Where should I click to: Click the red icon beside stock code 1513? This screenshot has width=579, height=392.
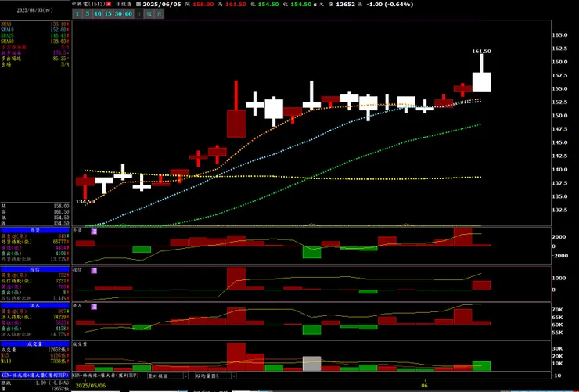[x=109, y=4]
